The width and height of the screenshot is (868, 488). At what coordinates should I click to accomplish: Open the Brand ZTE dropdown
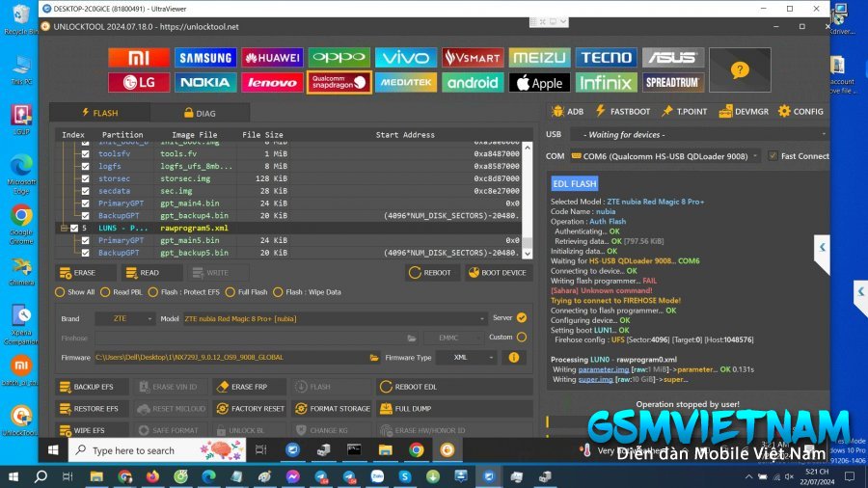click(x=124, y=318)
